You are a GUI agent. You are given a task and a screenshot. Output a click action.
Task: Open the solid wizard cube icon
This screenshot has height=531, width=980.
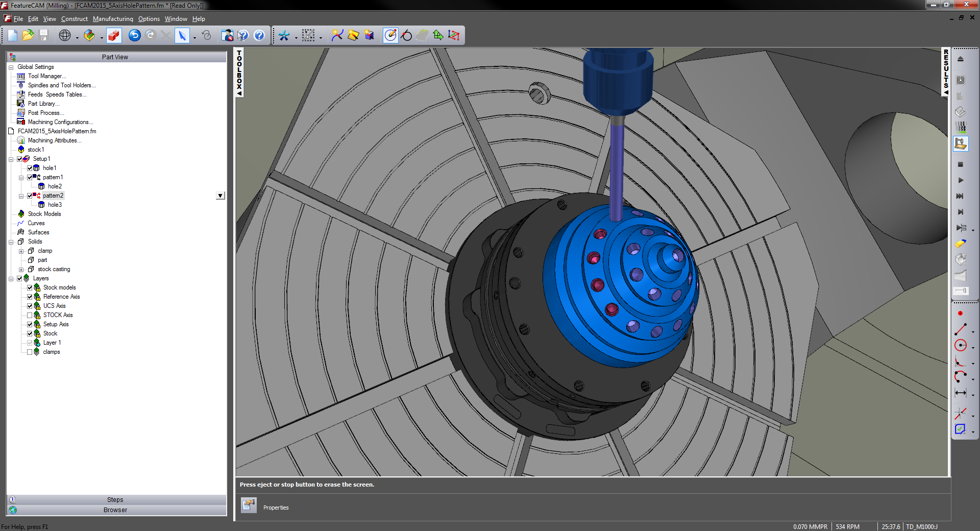point(369,35)
